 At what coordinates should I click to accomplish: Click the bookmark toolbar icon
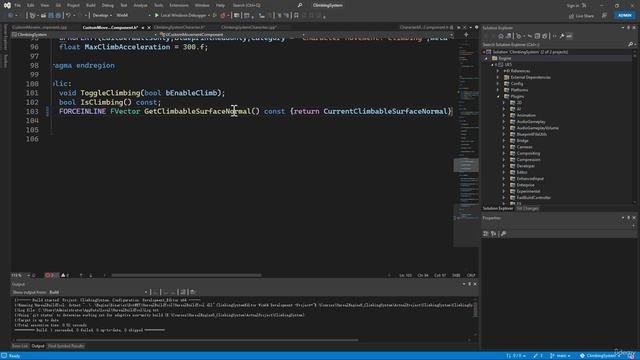pyautogui.click(x=296, y=16)
